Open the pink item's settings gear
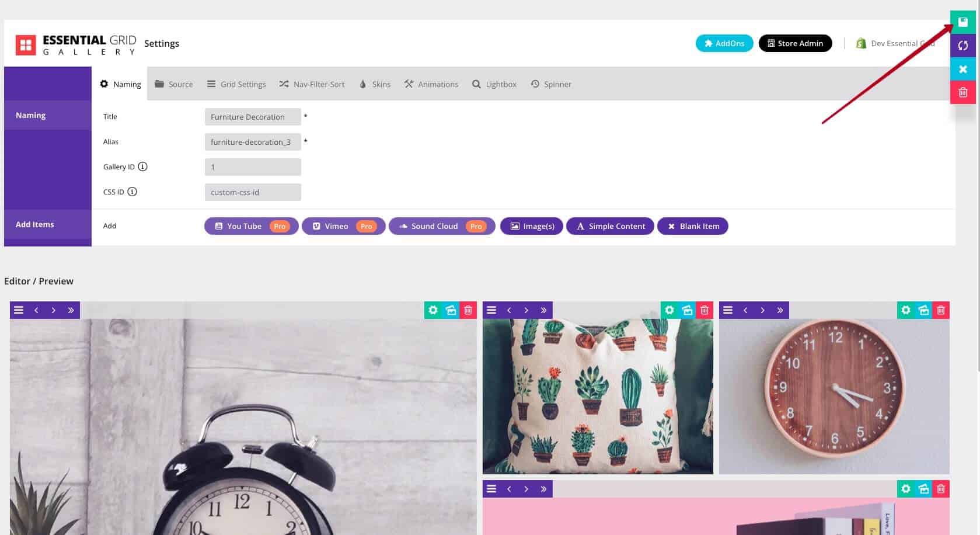This screenshot has width=980, height=535. pos(906,489)
